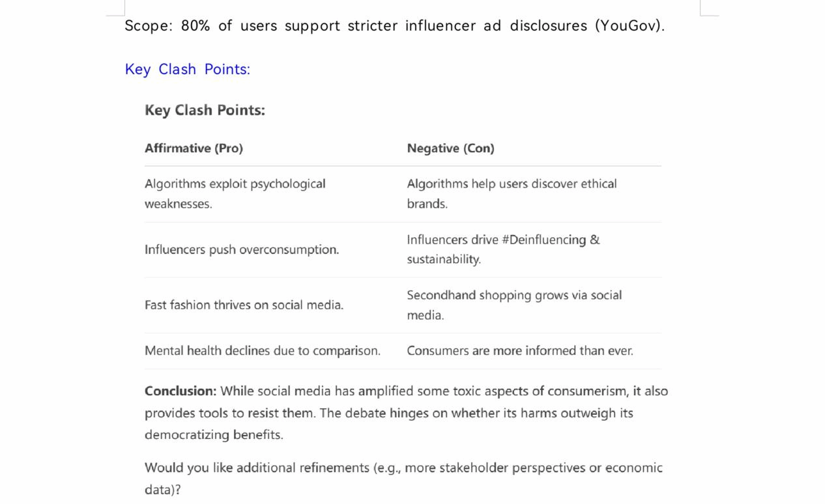This screenshot has width=825, height=504.
Task: Select the "Negative (Con)" column header
Action: coord(450,148)
